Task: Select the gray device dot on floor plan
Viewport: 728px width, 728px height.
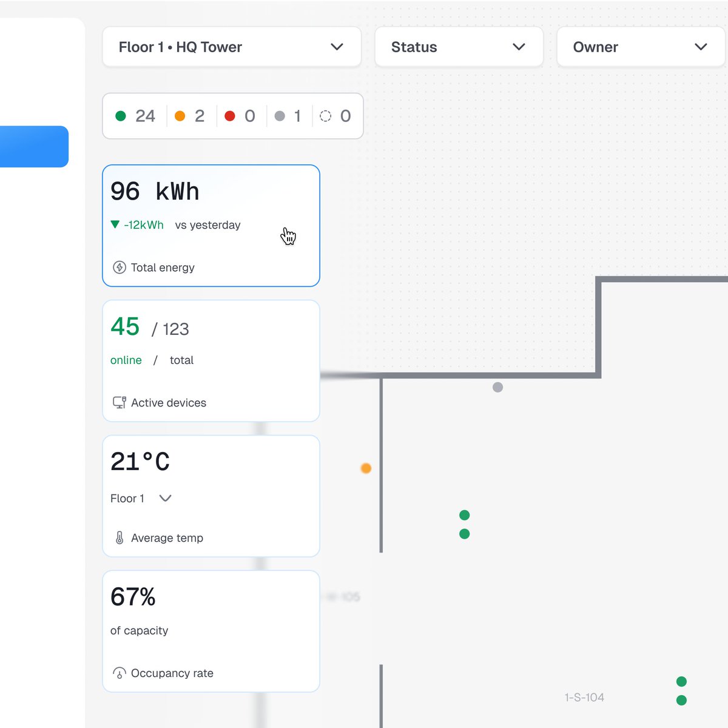Action: (497, 387)
